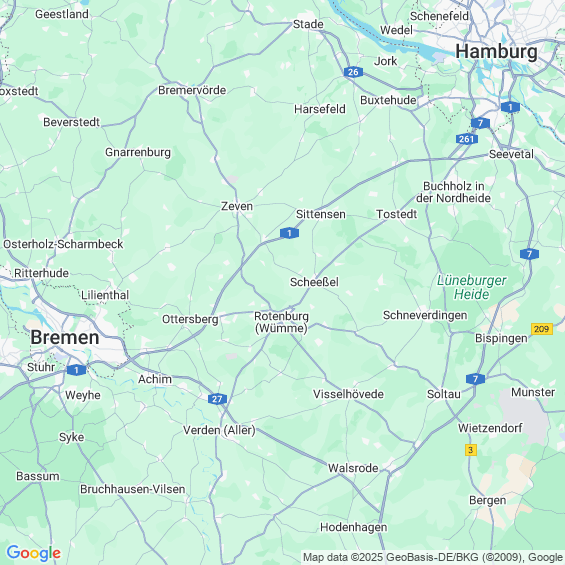This screenshot has height=565, width=565.
Task: Click the A27 highway shield near Verden
Action: point(217,399)
